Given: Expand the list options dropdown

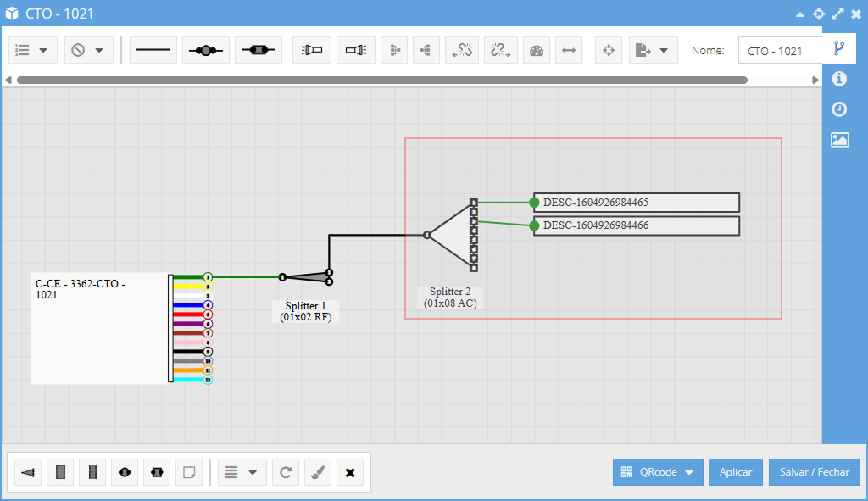Looking at the screenshot, I should click(x=33, y=50).
